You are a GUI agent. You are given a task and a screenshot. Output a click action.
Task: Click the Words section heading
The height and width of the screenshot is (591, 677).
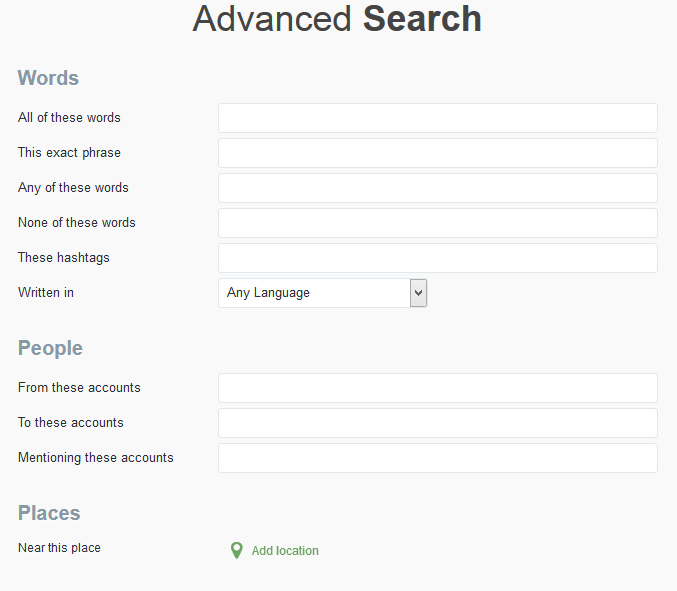48,78
